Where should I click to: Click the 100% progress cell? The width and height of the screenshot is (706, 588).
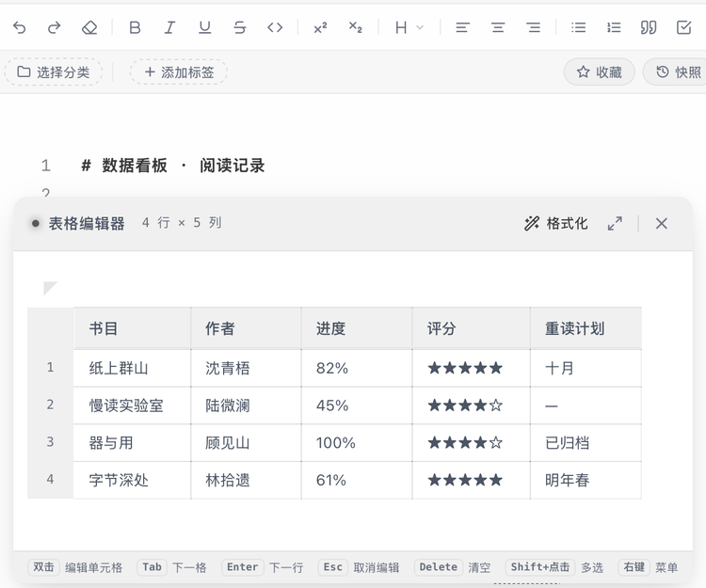click(x=357, y=443)
